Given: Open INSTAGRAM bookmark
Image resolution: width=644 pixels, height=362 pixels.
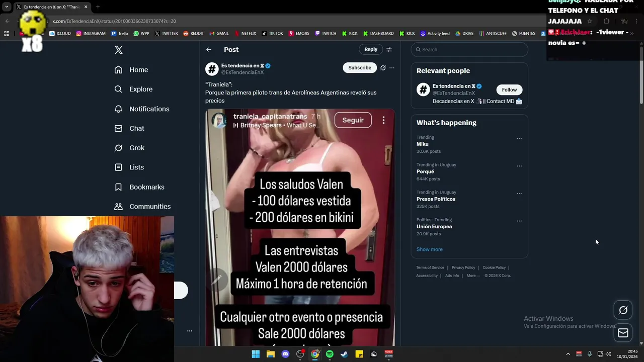Looking at the screenshot, I should pyautogui.click(x=91, y=34).
